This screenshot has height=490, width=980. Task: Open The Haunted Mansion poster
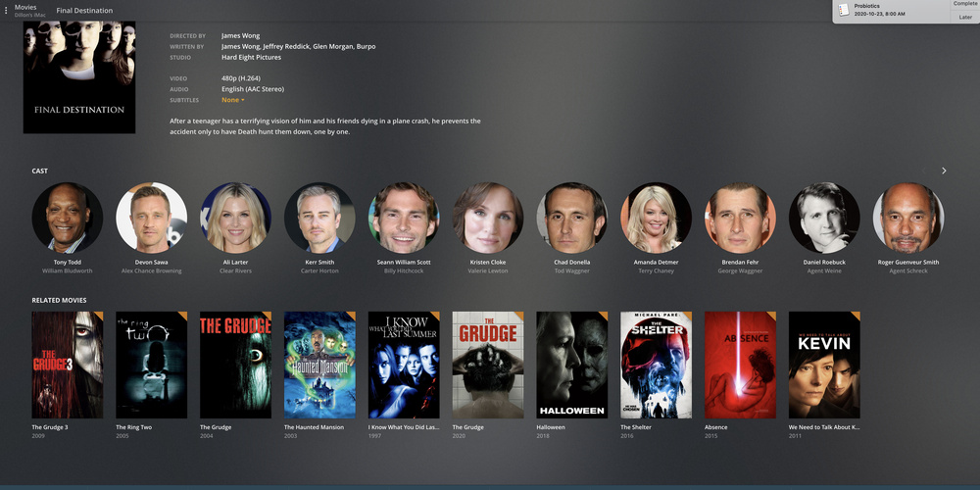click(319, 365)
